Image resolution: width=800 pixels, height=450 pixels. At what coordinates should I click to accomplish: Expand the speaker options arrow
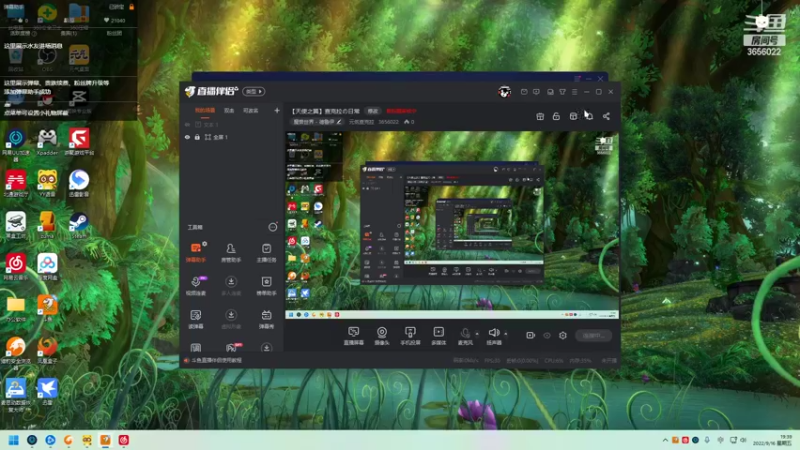(506, 334)
